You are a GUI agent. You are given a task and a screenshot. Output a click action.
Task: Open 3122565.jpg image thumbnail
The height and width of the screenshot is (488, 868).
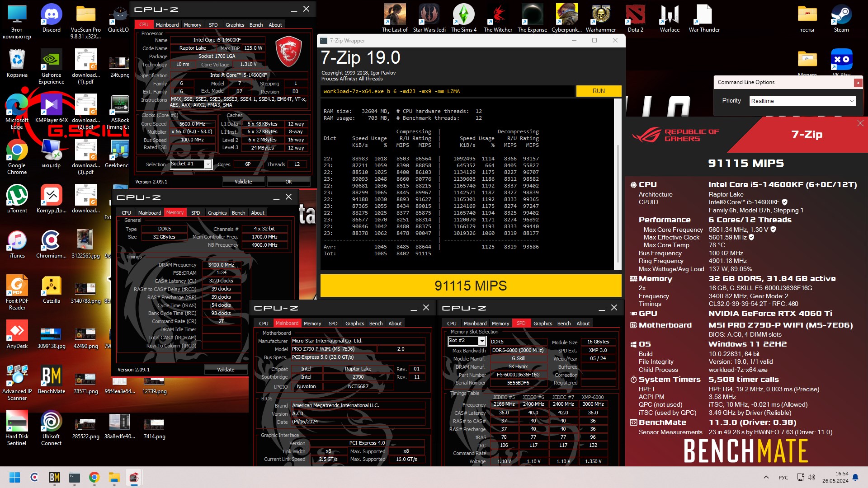coord(85,244)
